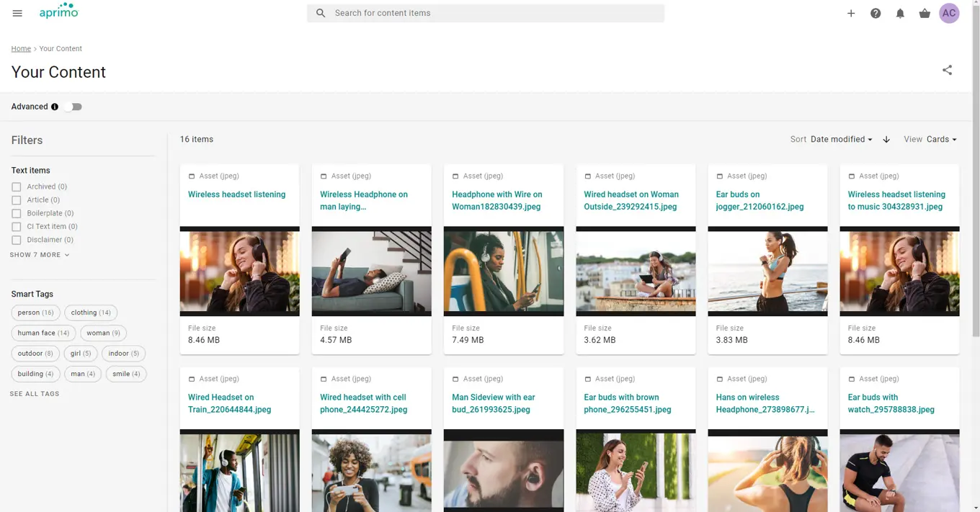Check the Disclaimer filter checkbox
The width and height of the screenshot is (980, 512).
tap(16, 239)
